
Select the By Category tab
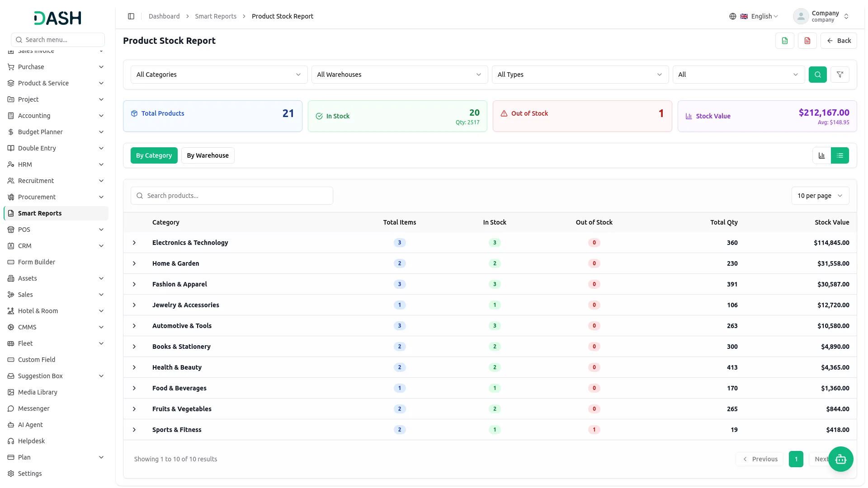[x=154, y=155]
